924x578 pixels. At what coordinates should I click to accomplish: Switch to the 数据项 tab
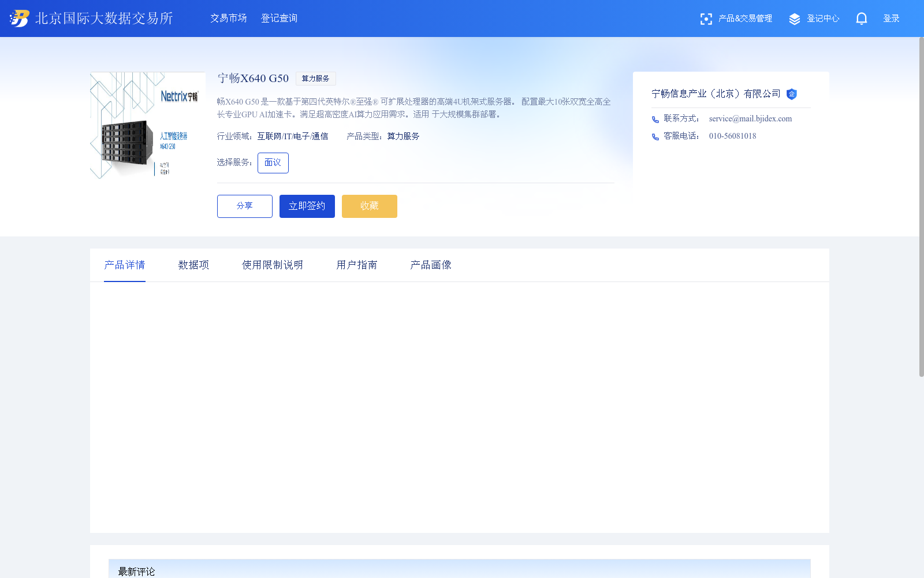pyautogui.click(x=193, y=265)
